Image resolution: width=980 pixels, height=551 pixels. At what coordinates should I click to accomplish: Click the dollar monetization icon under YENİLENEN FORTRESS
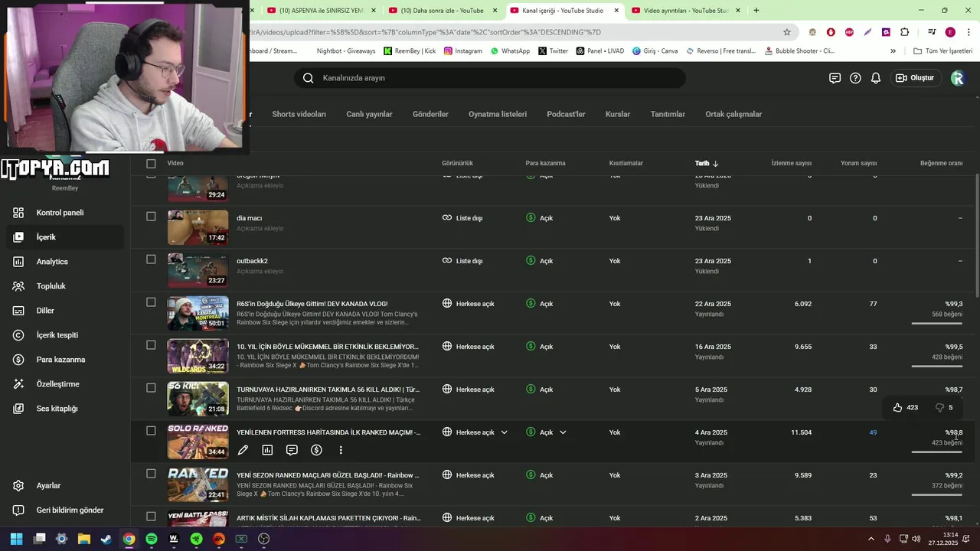[x=316, y=451]
